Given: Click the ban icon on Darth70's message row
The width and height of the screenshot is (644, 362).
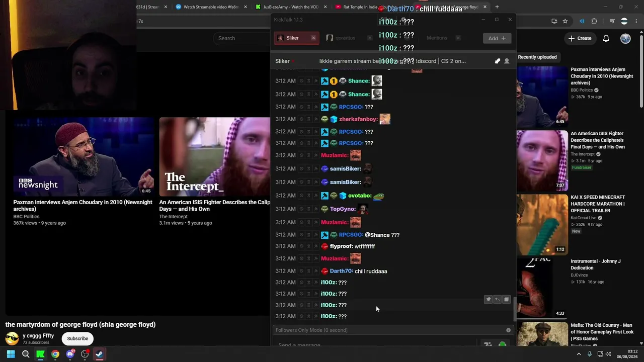Looking at the screenshot, I should click(x=302, y=271).
